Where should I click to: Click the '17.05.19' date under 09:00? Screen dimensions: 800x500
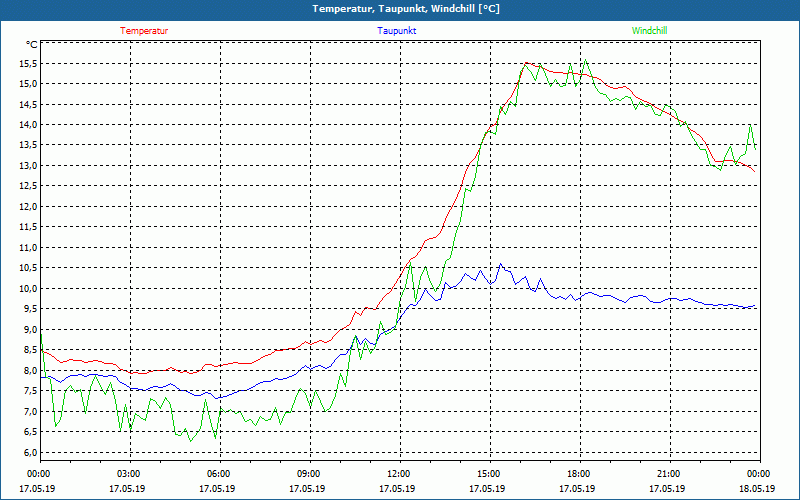click(307, 489)
